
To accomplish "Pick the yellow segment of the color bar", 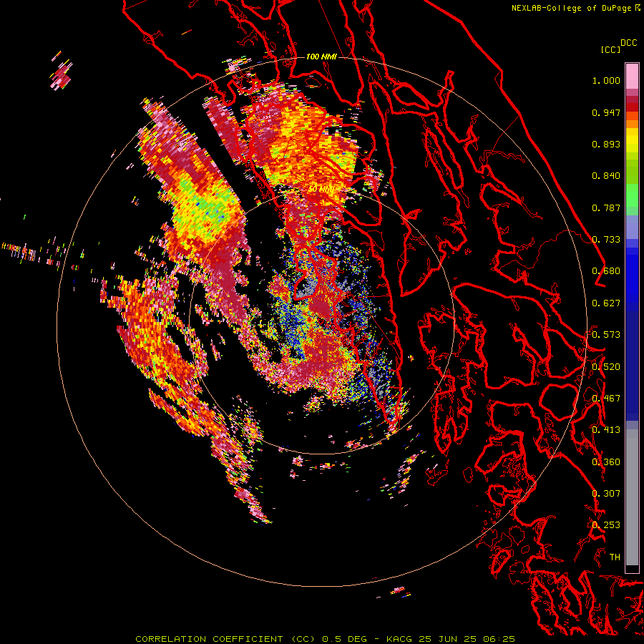I will click(632, 140).
